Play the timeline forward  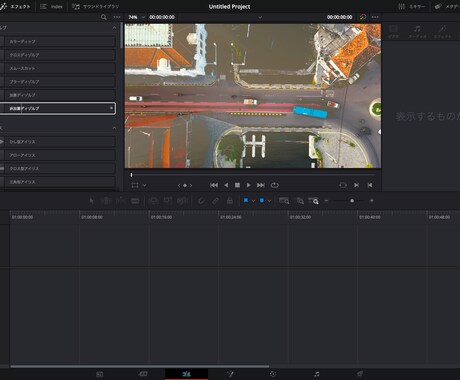coord(249,185)
